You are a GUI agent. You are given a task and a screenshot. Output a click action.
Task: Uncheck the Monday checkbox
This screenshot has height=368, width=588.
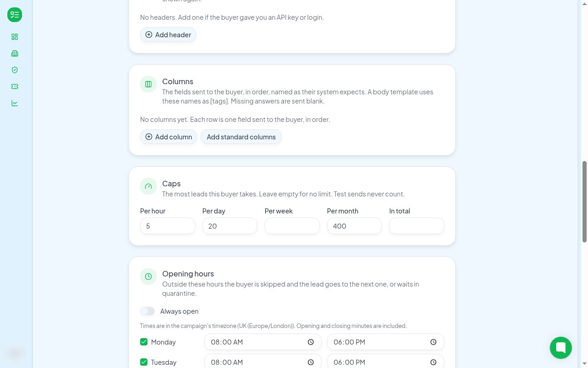pyautogui.click(x=144, y=342)
